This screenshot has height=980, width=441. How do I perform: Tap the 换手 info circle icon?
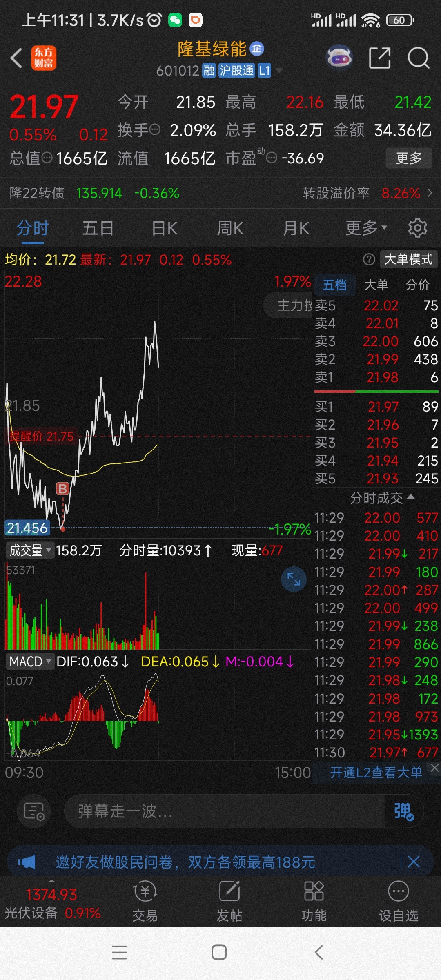155,130
